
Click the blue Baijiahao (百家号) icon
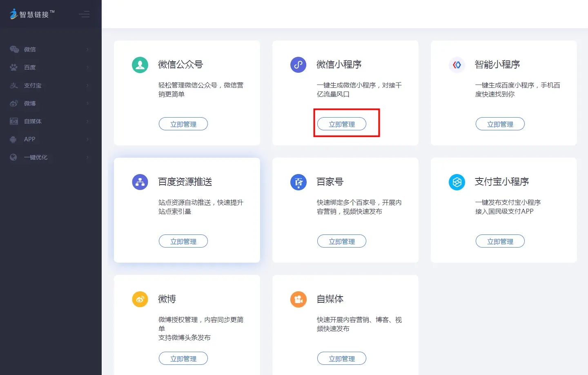(298, 182)
